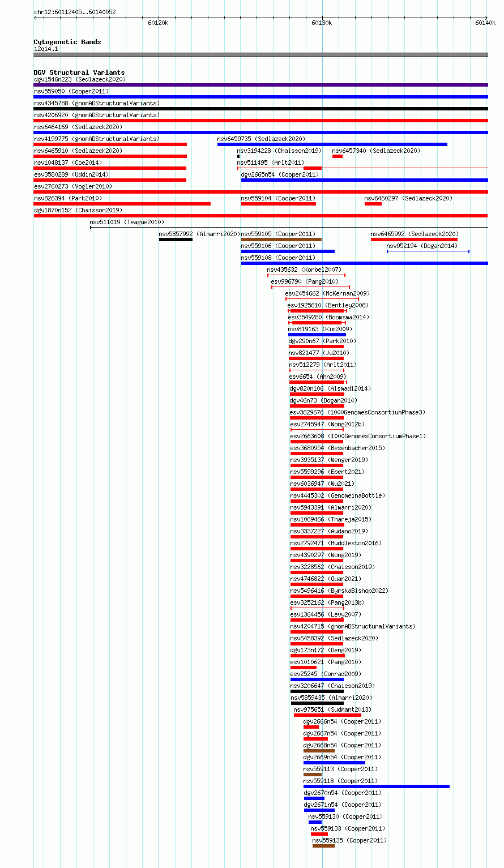Viewport: 504px width, 868px height.
Task: Open esv3580289 (Uddin2014) variant label
Action: click(71, 174)
